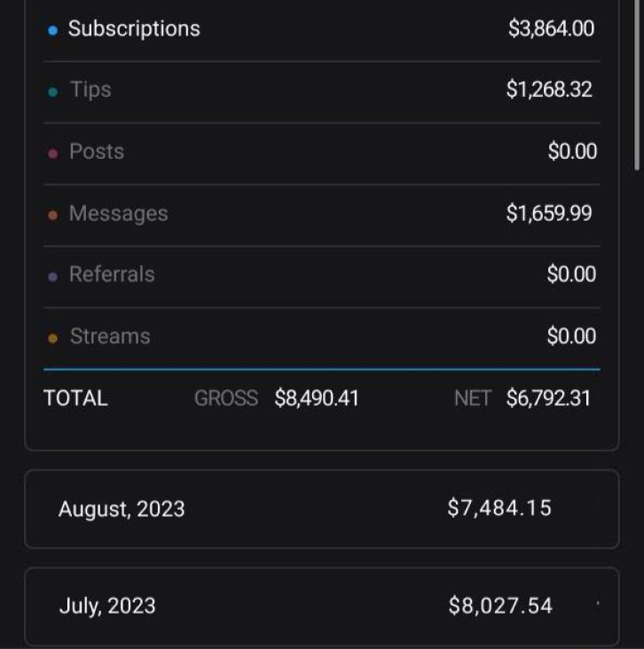
Task: Toggle the Referrals series label
Action: click(x=112, y=275)
